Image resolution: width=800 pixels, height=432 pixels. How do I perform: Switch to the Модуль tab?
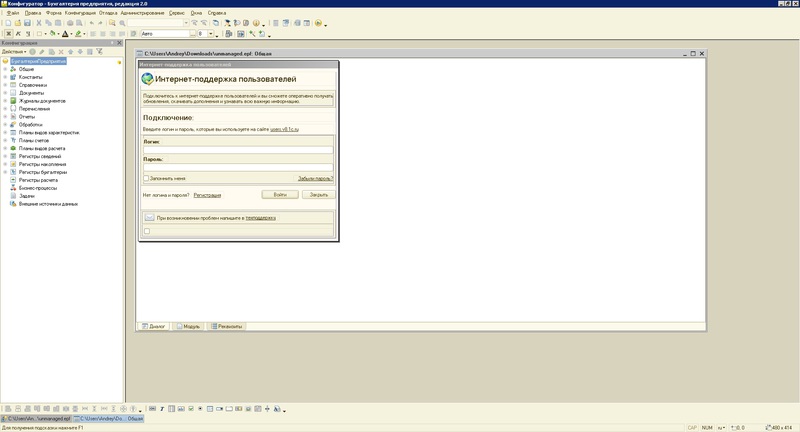(188, 326)
